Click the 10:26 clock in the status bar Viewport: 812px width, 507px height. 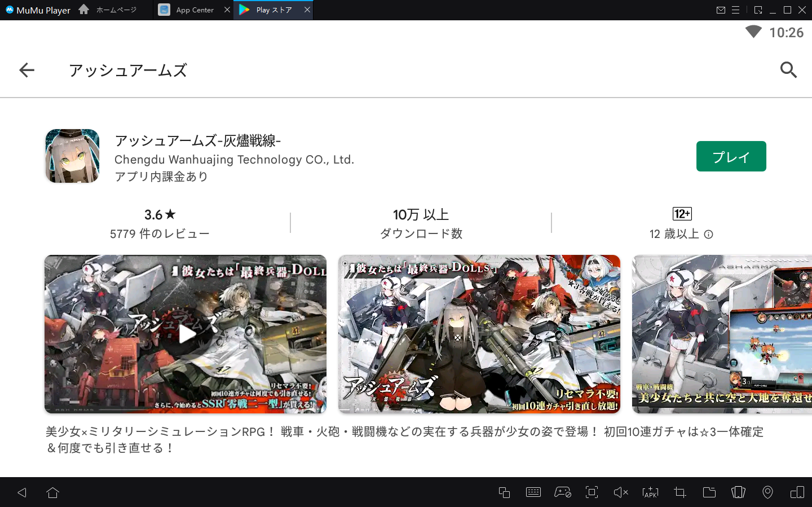787,33
